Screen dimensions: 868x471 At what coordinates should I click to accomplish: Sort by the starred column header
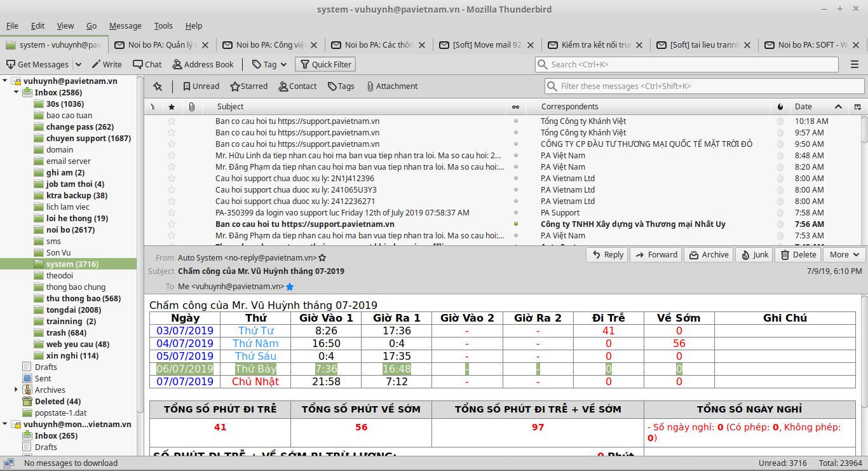pyautogui.click(x=171, y=107)
